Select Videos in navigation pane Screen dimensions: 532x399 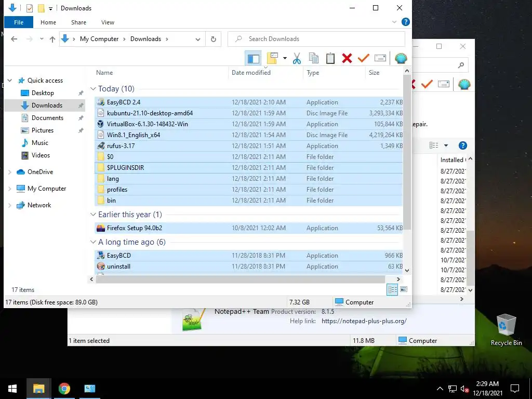(41, 155)
